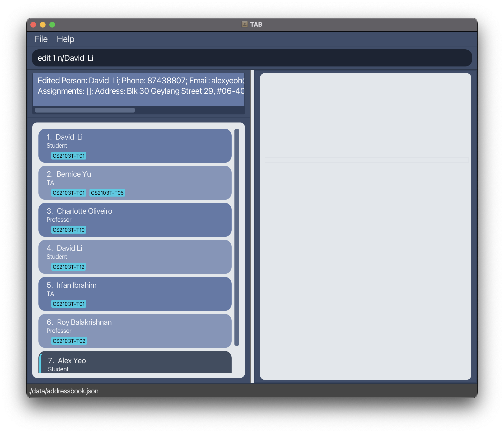
Task: Select Irfan Ibrahim contact card
Action: pos(135,294)
